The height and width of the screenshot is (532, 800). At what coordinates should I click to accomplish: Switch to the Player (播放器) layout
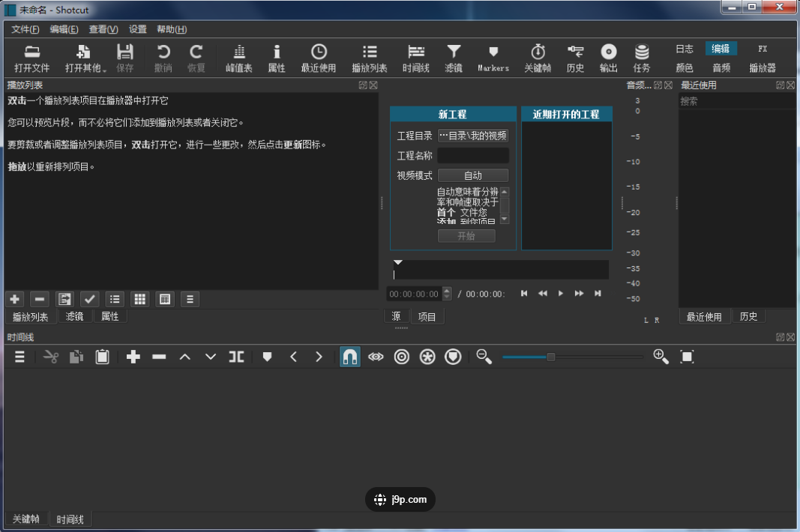point(763,68)
